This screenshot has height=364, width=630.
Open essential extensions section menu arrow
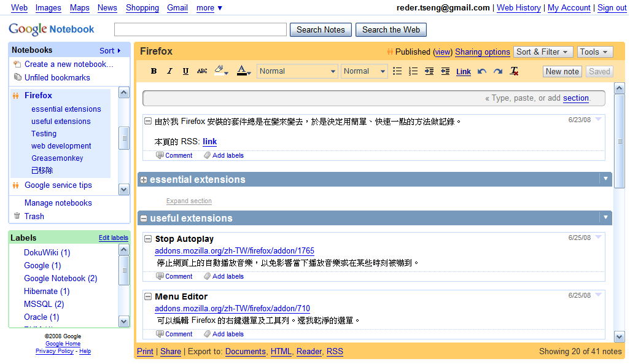tap(605, 179)
